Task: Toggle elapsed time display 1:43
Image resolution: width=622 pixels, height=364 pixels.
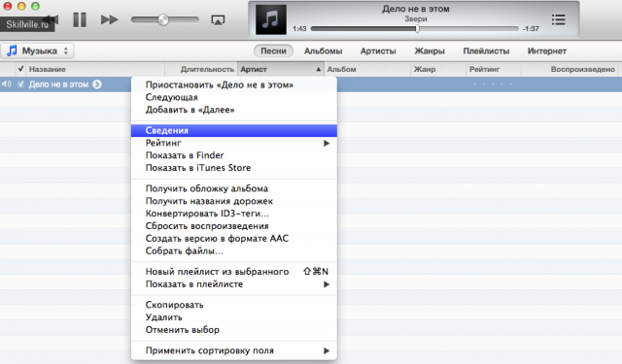Action: [x=299, y=29]
